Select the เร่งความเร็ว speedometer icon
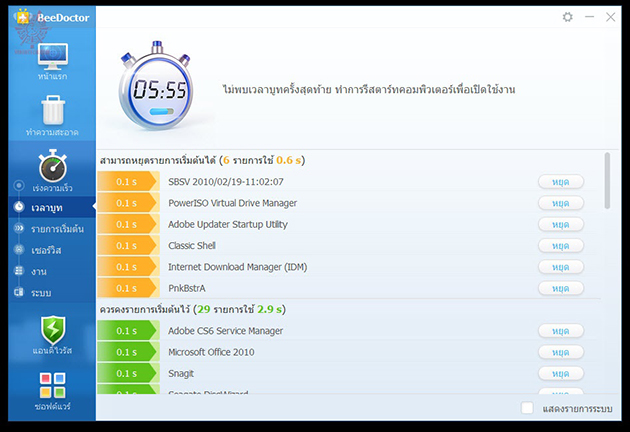630x432 pixels. pos(53,166)
